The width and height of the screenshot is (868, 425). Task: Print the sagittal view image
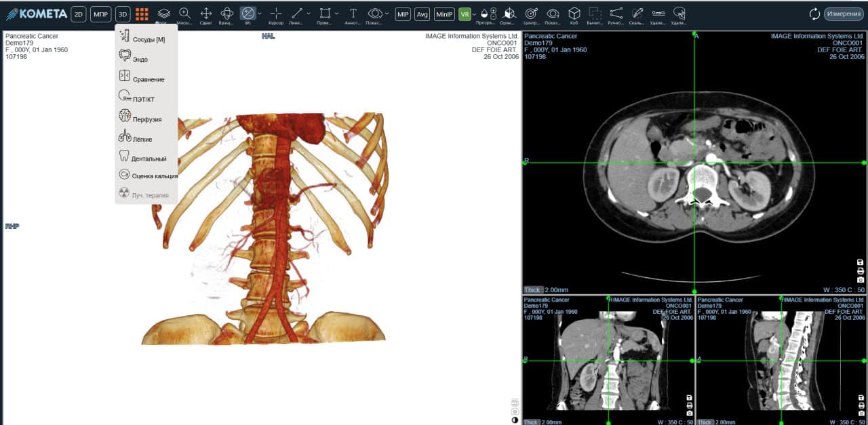(860, 405)
